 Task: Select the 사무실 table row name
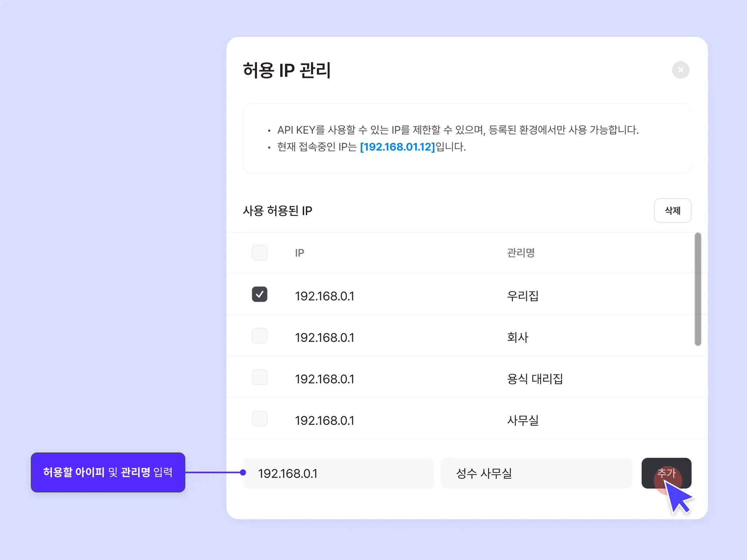coord(523,420)
